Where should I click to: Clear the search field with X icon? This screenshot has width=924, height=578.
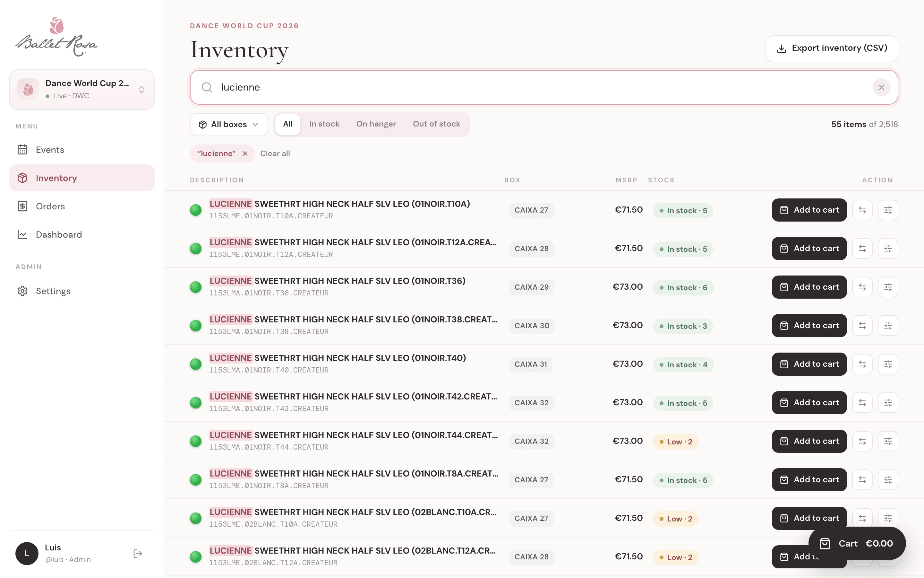click(x=881, y=88)
